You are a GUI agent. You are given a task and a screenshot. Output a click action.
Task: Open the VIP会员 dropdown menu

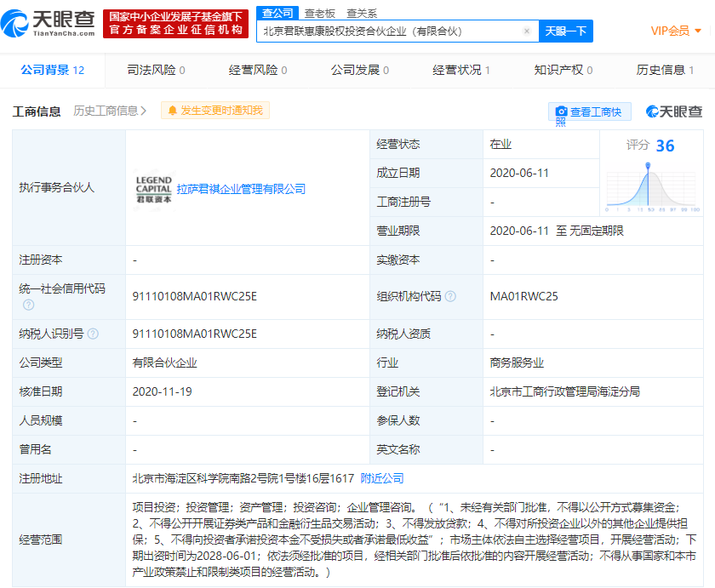[x=676, y=31]
